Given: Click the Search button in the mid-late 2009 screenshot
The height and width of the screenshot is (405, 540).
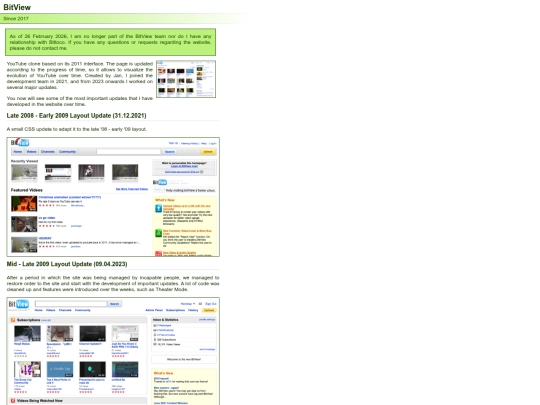Looking at the screenshot, I should click(114, 304).
